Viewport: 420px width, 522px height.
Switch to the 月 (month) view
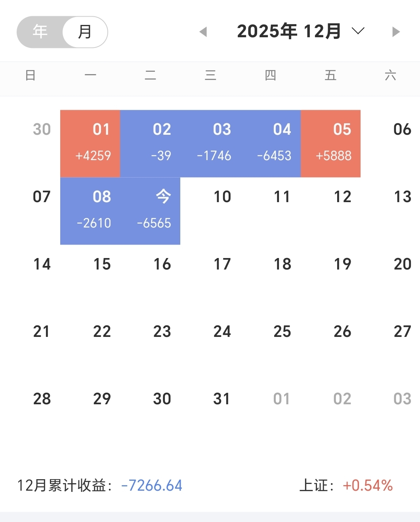[85, 32]
